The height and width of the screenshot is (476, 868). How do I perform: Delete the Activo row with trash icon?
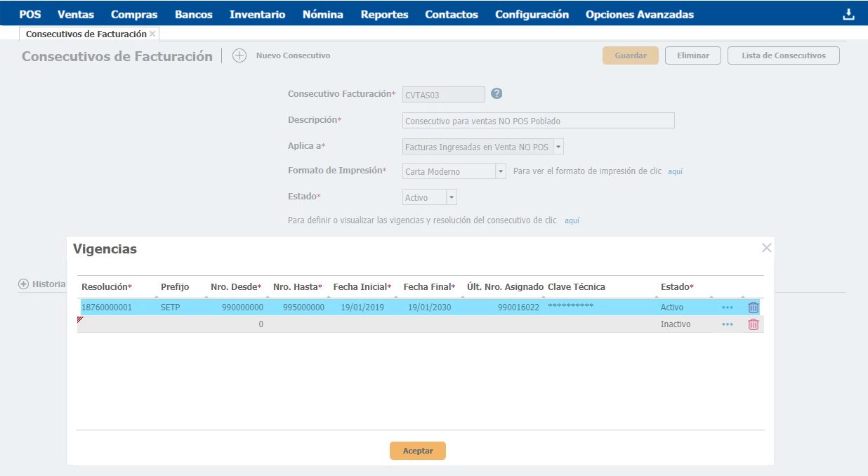tap(754, 308)
